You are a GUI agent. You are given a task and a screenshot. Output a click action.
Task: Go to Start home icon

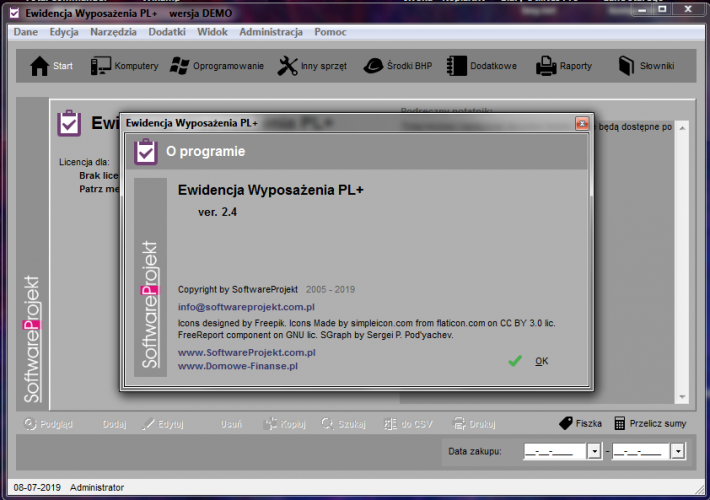click(x=39, y=66)
